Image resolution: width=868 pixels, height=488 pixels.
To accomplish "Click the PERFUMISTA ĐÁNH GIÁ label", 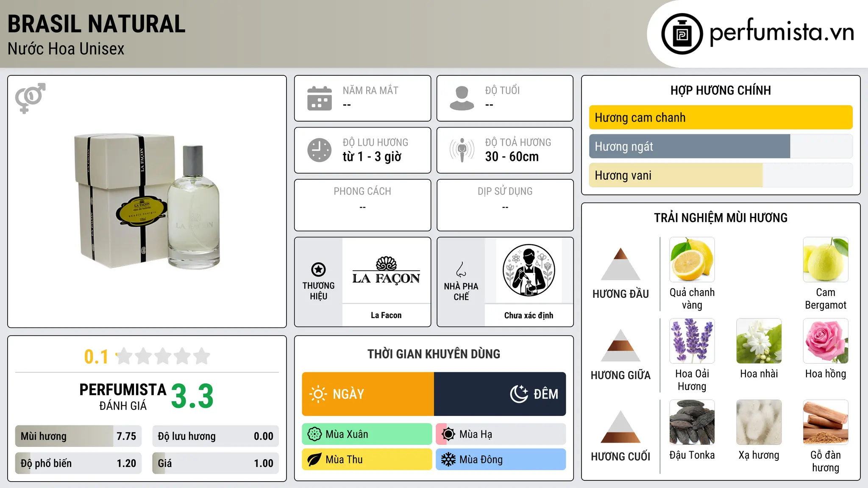I will point(123,396).
